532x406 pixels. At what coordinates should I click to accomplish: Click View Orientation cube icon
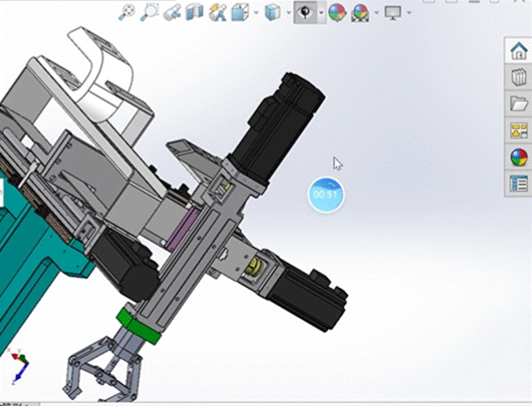point(240,13)
